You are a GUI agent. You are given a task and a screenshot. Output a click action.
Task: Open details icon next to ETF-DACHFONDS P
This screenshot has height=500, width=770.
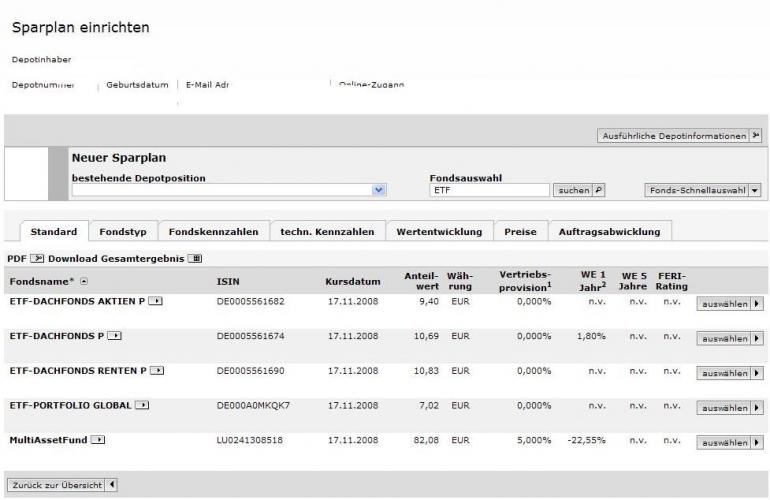point(115,335)
